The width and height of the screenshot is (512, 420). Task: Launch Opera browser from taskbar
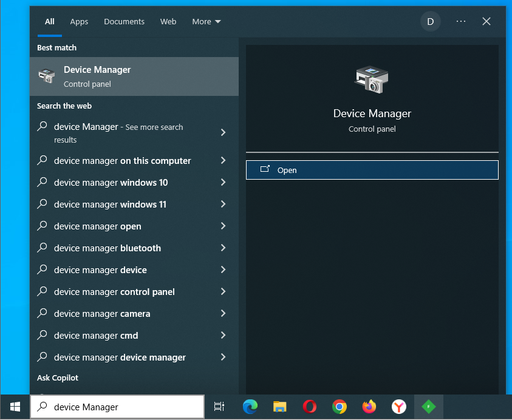(310, 407)
